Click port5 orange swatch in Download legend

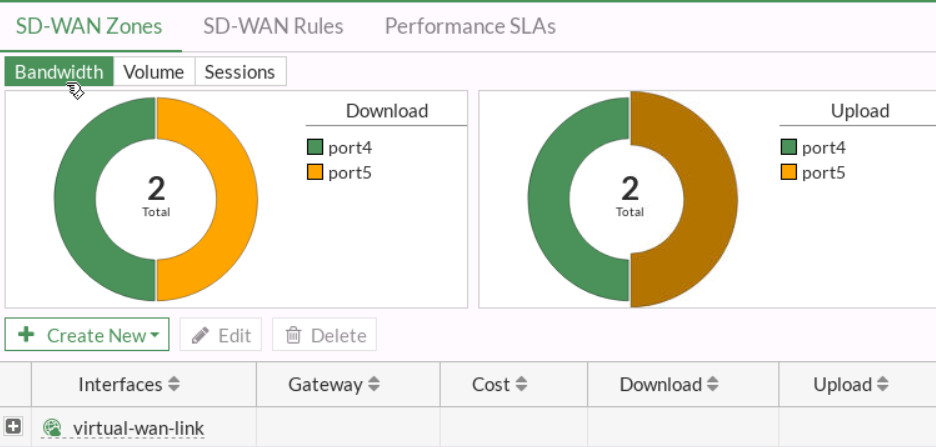pyautogui.click(x=315, y=173)
